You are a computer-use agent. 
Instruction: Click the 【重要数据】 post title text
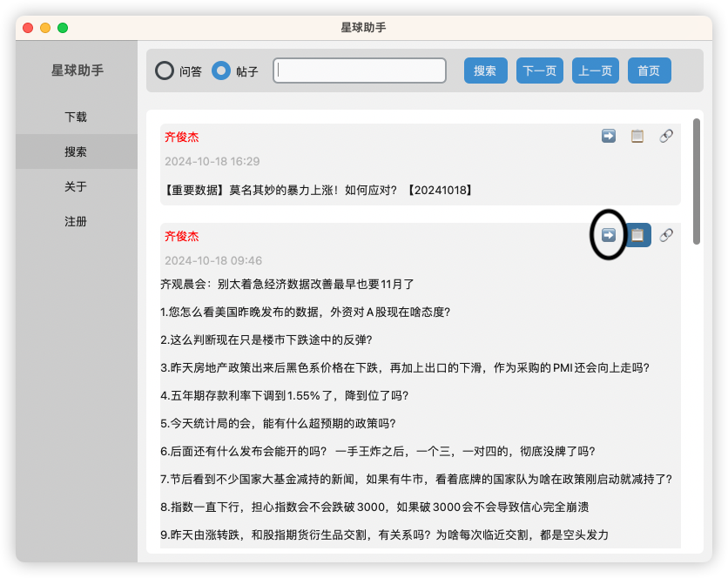pos(317,189)
